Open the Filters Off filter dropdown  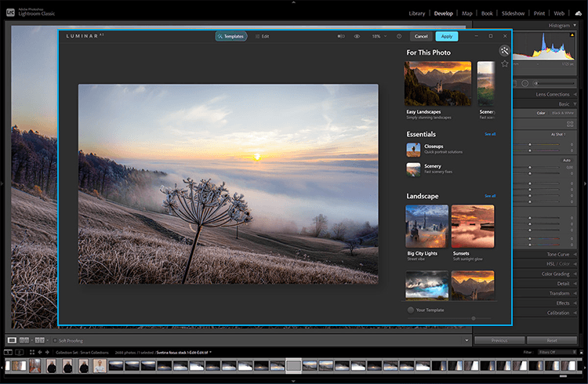pos(557,352)
